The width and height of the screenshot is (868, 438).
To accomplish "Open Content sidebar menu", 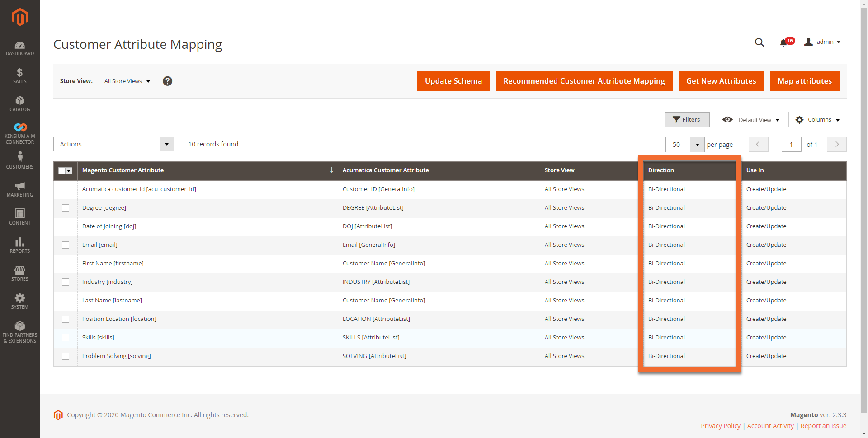I will pyautogui.click(x=20, y=217).
